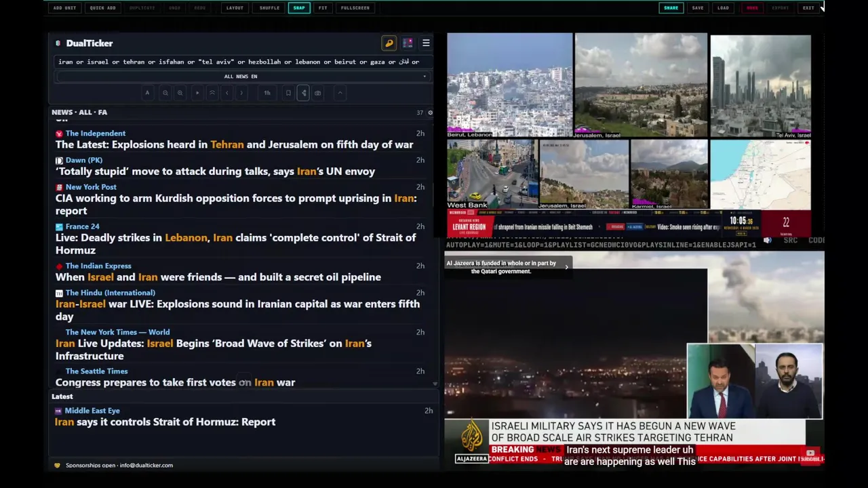Click the New York Post source icon
This screenshot has width=868, height=488.
(60, 187)
